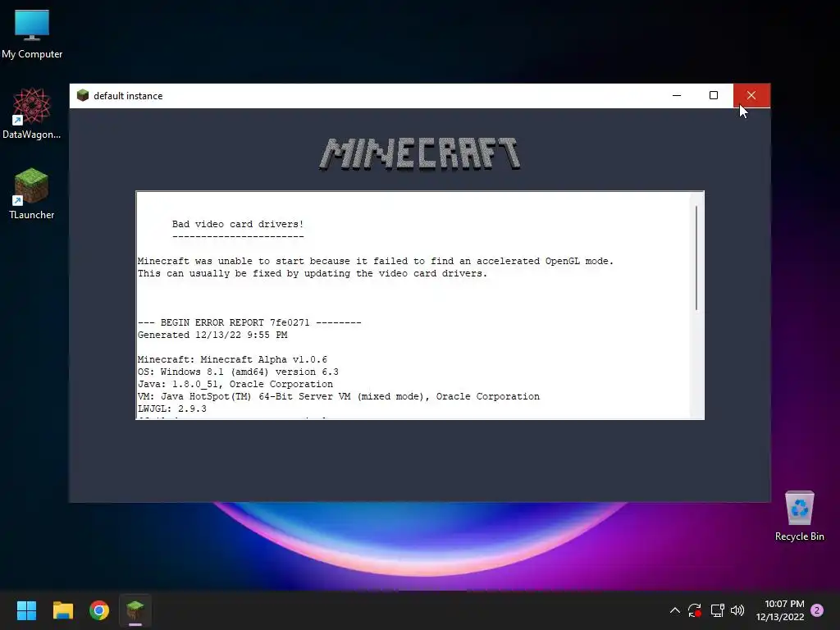The image size is (840, 630).
Task: Click the 'default instance' window title
Action: [128, 96]
